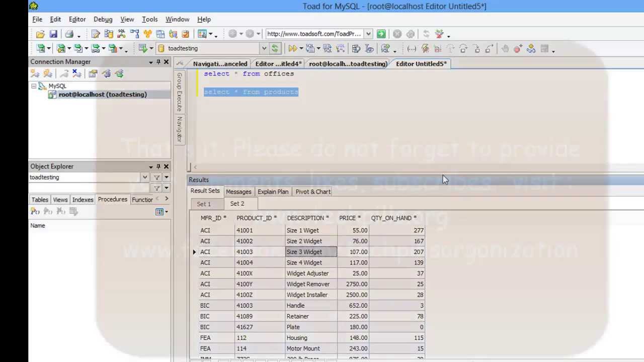Screen dimensions: 644x362
Task: Click the Create Procedure icon in Object Explorer
Action: (x=35, y=212)
